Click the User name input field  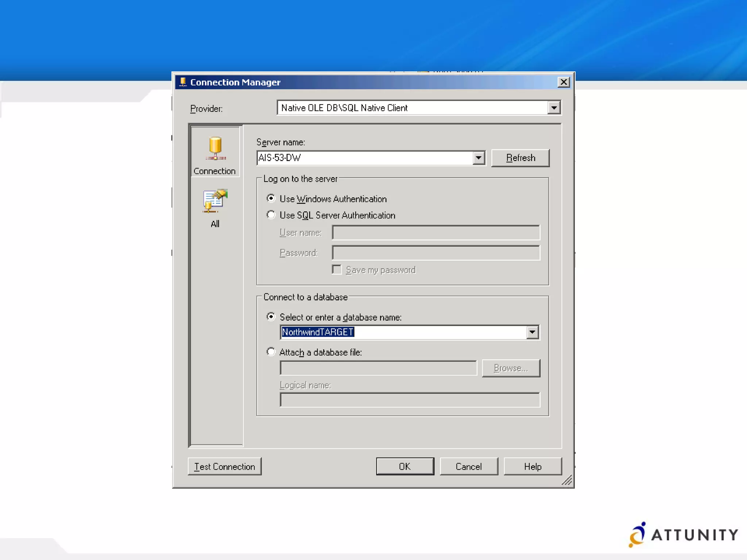coord(436,233)
